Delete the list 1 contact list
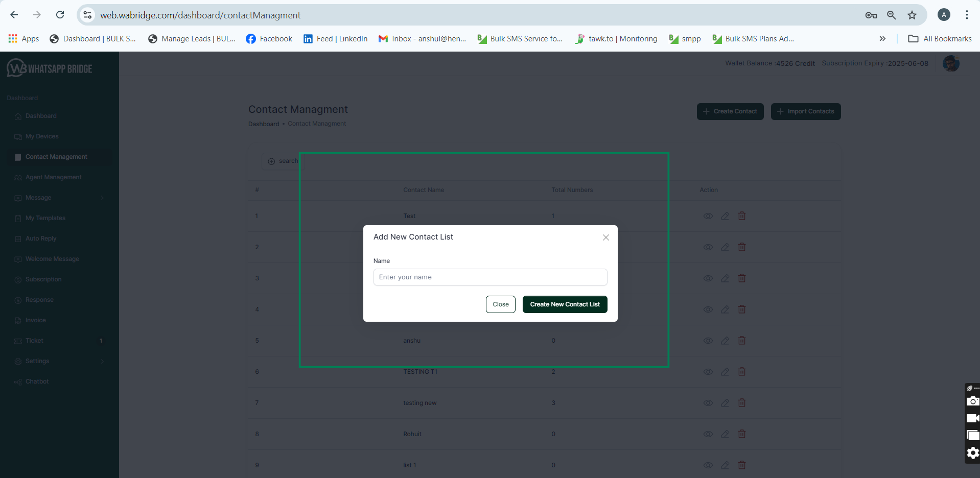This screenshot has height=478, width=980. pyautogui.click(x=742, y=465)
